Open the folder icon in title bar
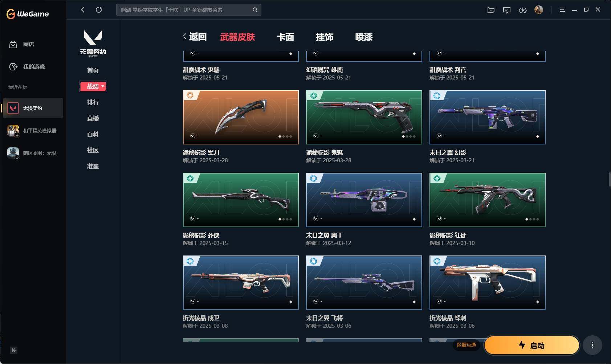 [491, 10]
